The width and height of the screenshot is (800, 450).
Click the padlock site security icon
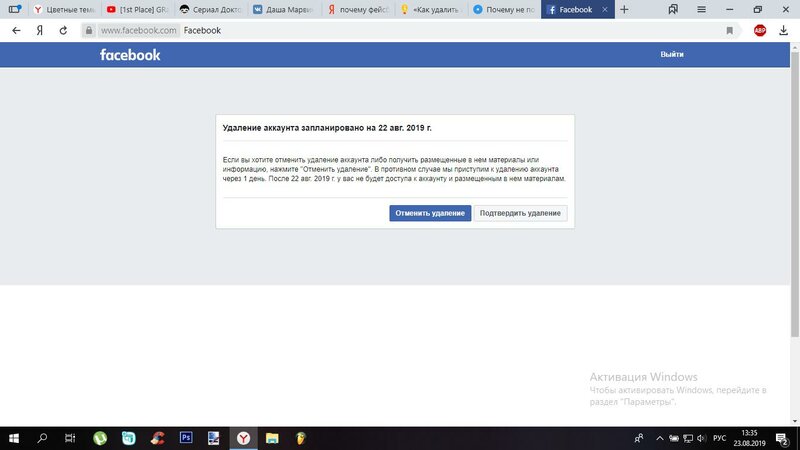click(89, 31)
